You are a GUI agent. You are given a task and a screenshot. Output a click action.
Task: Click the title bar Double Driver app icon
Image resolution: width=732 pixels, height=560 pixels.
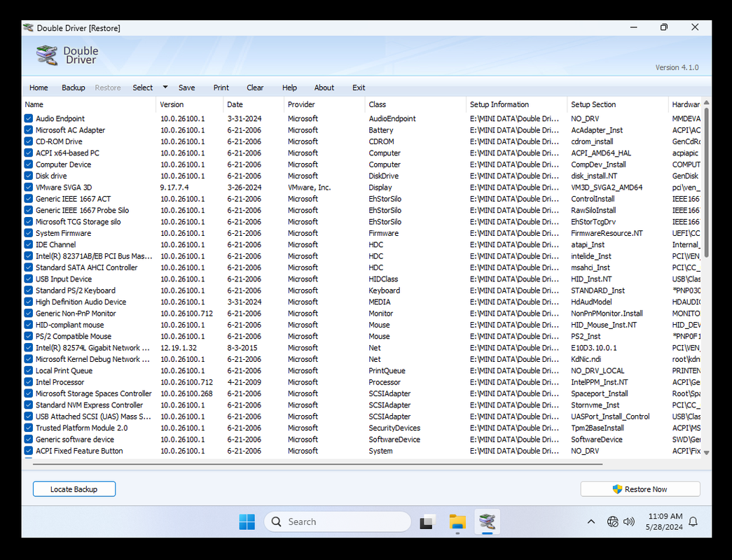tap(29, 27)
